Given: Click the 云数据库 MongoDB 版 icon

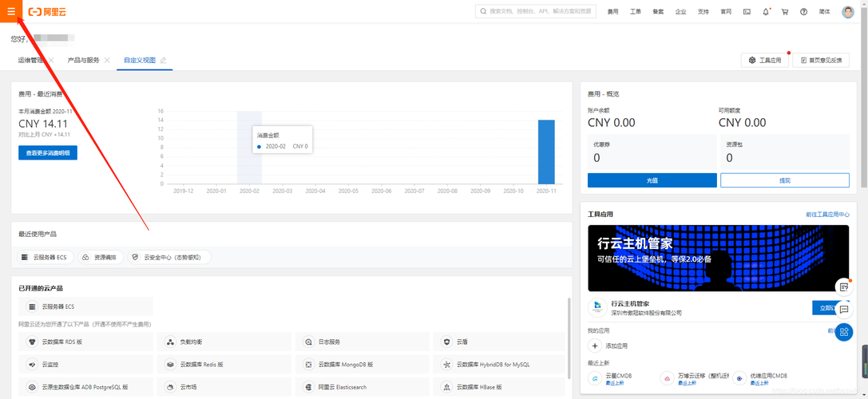Looking at the screenshot, I should (309, 365).
